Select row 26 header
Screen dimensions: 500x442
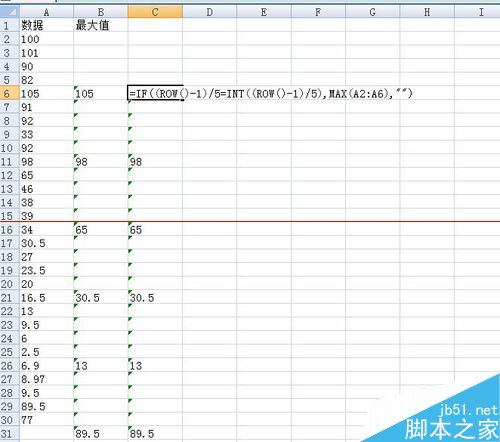tap(10, 365)
